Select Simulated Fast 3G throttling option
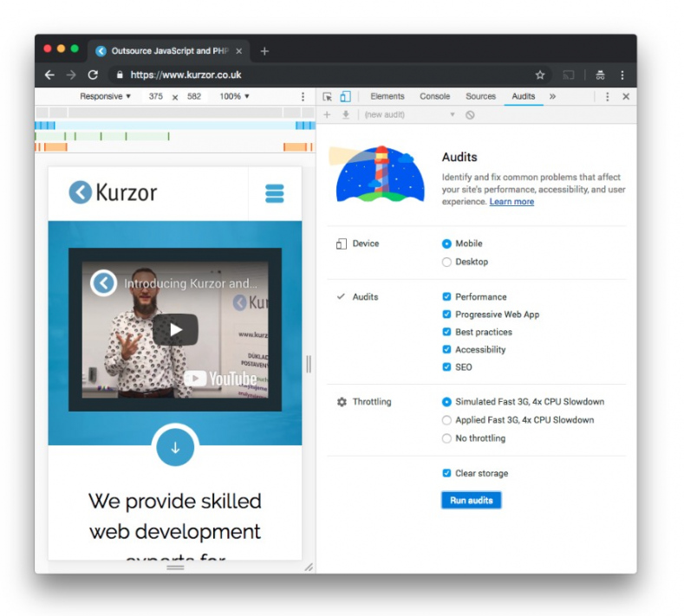Image resolution: width=684 pixels, height=616 pixels. coord(446,402)
